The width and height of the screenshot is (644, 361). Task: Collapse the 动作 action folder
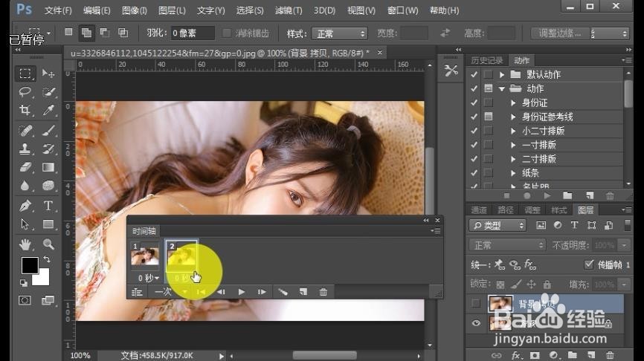coord(501,88)
